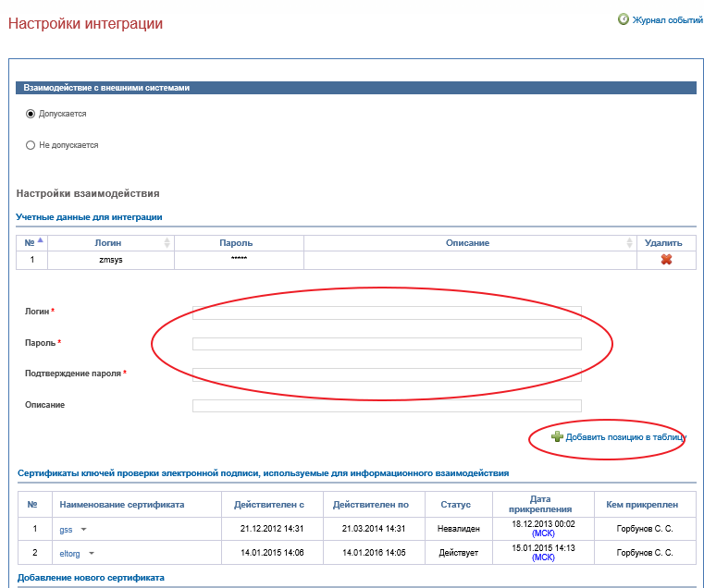This screenshot has height=588, width=704.
Task: Click into the Пароль input field
Action: tap(387, 344)
